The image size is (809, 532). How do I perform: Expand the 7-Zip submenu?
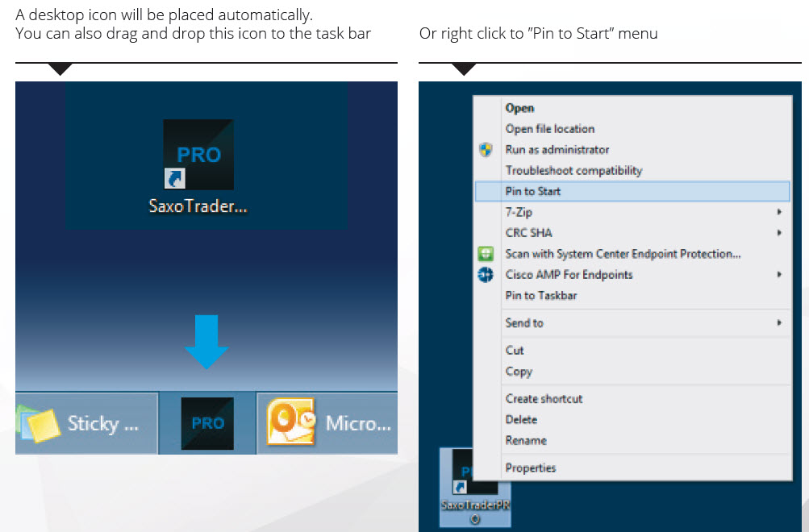632,212
